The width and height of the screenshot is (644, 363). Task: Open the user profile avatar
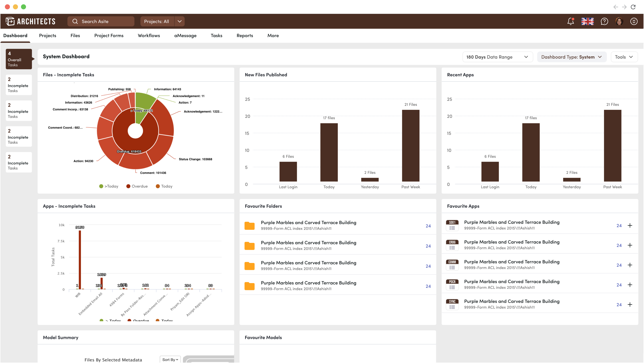tap(619, 21)
